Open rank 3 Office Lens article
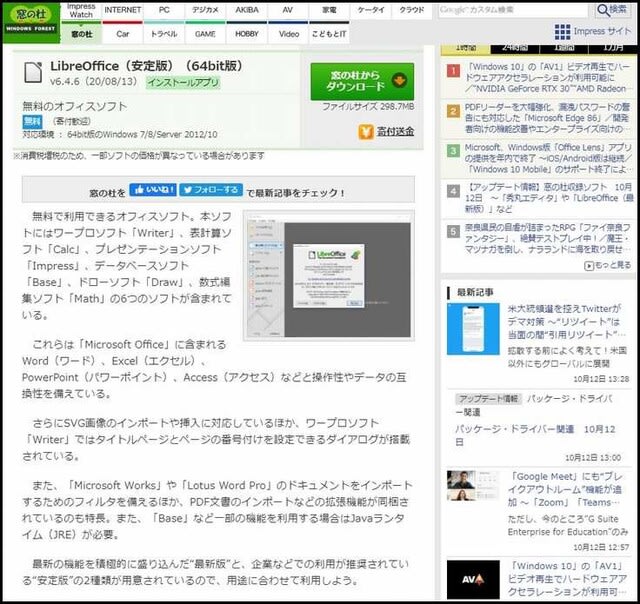Screen dimensions: 640x604 tap(548, 158)
